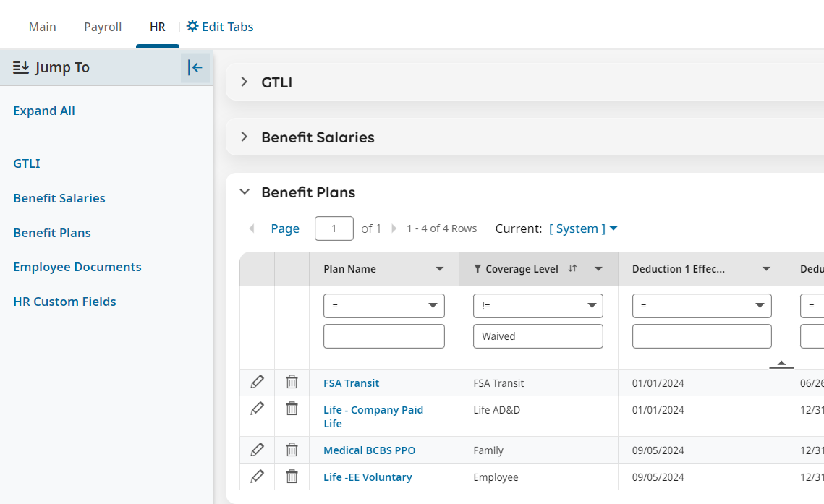This screenshot has height=504, width=824.
Task: Open the Deduction 1 Effective column menu
Action: [x=766, y=269]
